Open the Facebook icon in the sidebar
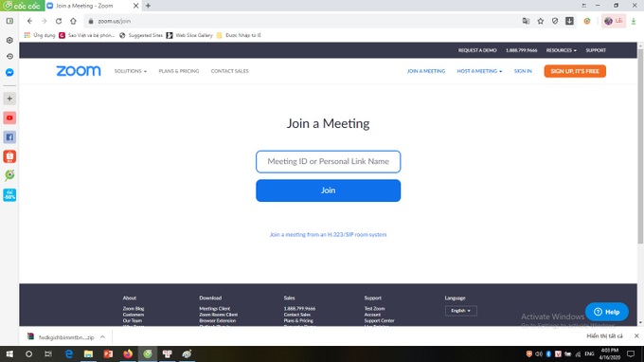The width and height of the screenshot is (644, 362). coord(9,137)
